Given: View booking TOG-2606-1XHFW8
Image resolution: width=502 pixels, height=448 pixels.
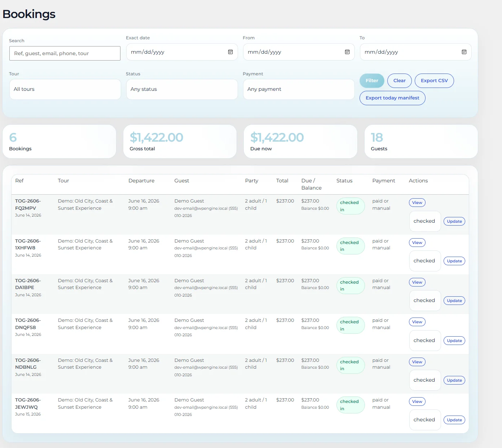Looking at the screenshot, I should pos(417,243).
